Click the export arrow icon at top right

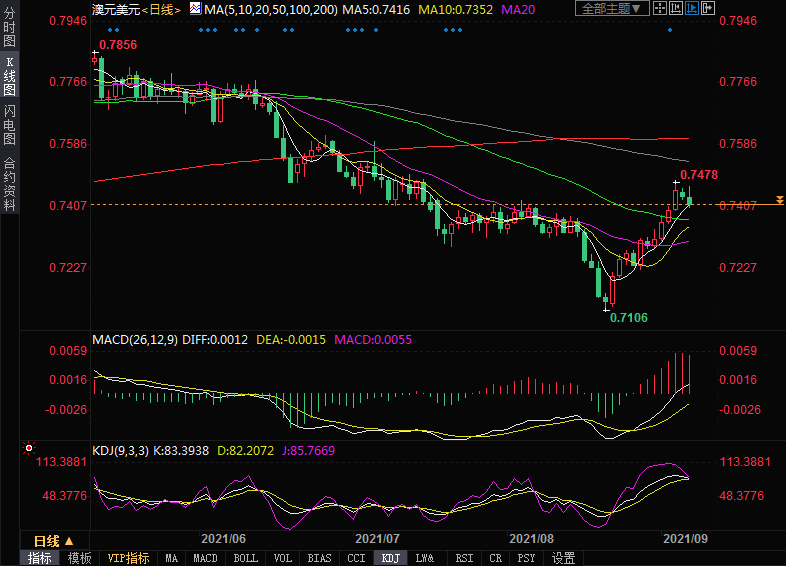pyautogui.click(x=710, y=9)
